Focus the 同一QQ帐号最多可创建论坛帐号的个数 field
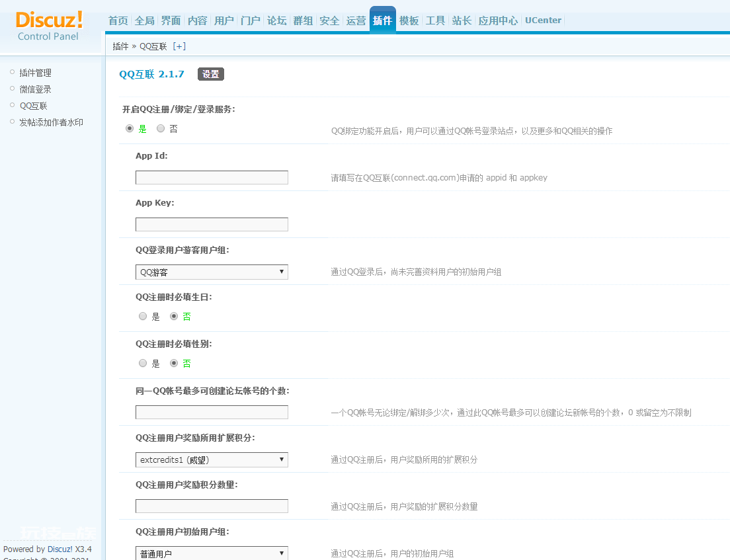This screenshot has height=560, width=730. tap(212, 413)
